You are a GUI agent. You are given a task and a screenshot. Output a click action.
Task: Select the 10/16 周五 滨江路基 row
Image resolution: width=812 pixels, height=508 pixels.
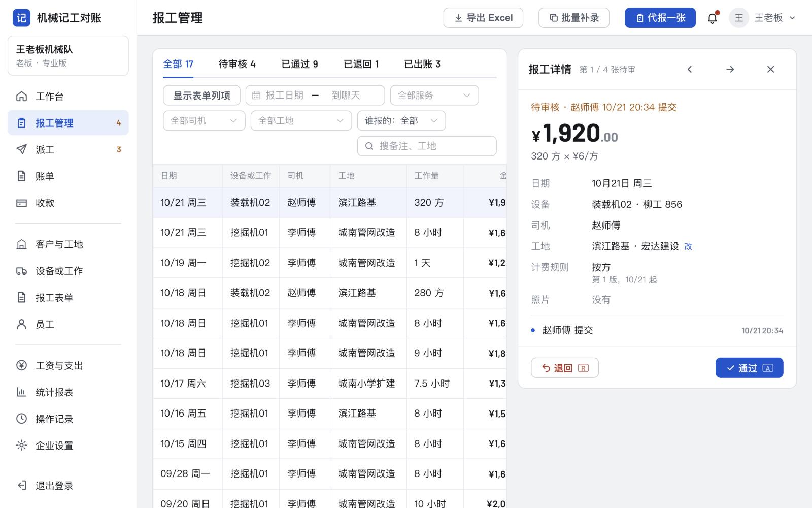pos(330,414)
